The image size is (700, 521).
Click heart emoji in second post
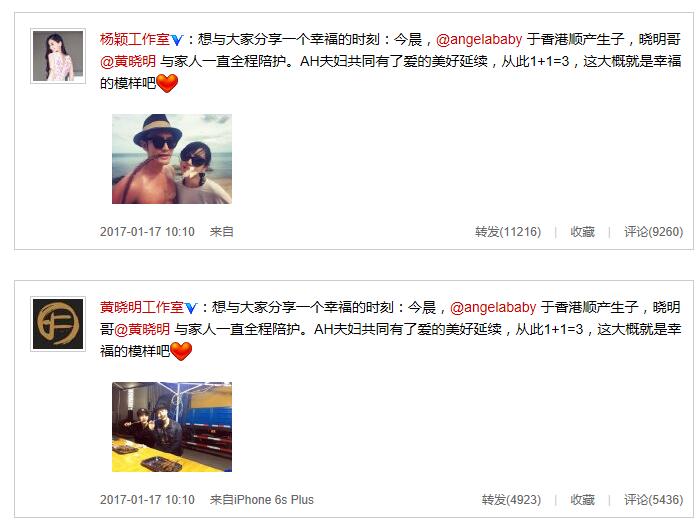coord(181,351)
